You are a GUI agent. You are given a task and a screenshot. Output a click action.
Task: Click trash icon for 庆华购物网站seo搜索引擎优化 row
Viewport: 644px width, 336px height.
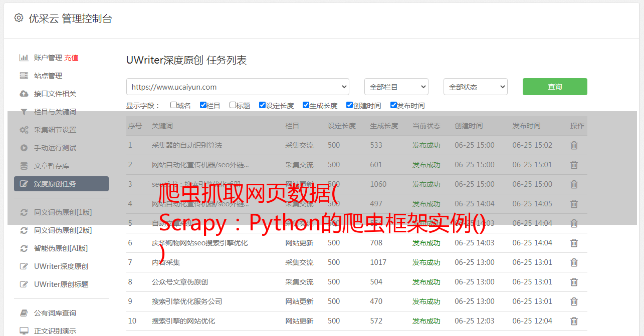(574, 243)
